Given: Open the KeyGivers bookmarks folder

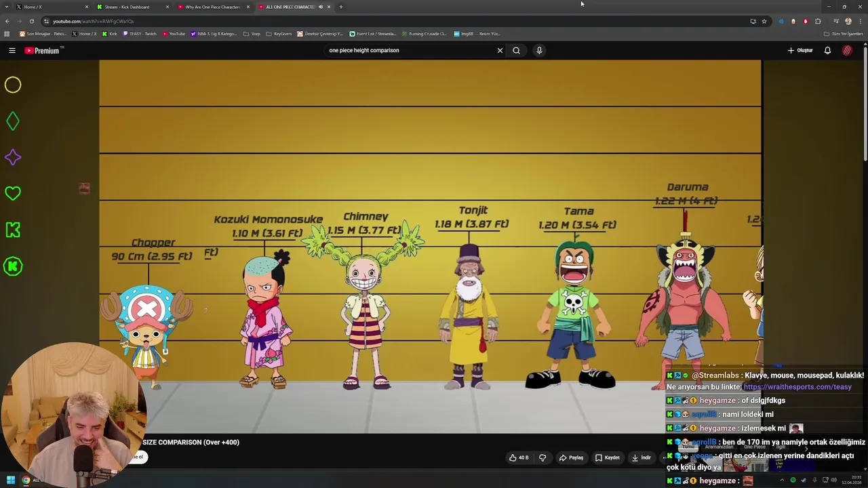Looking at the screenshot, I should coord(279,33).
